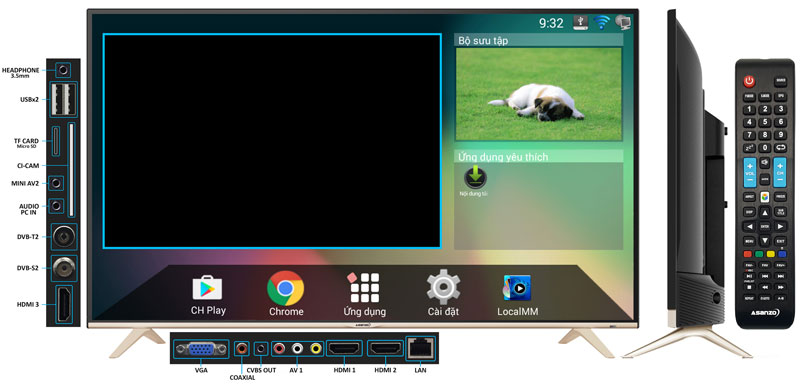This screenshot has width=800, height=385.
Task: Open the Ứng dụng apps grid
Action: click(364, 288)
